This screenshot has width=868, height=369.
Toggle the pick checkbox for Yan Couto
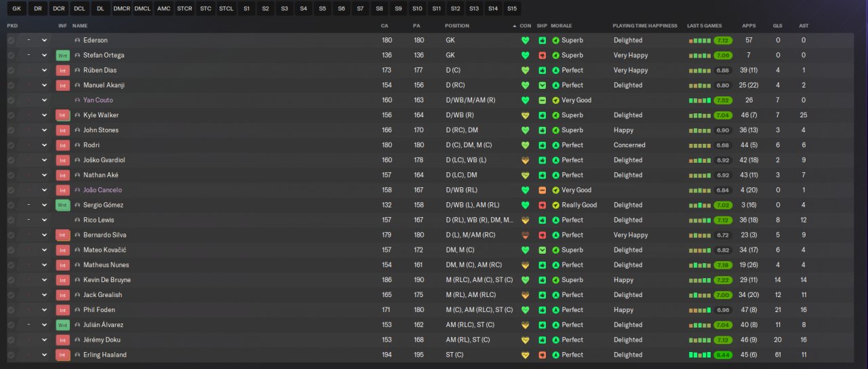pos(11,100)
